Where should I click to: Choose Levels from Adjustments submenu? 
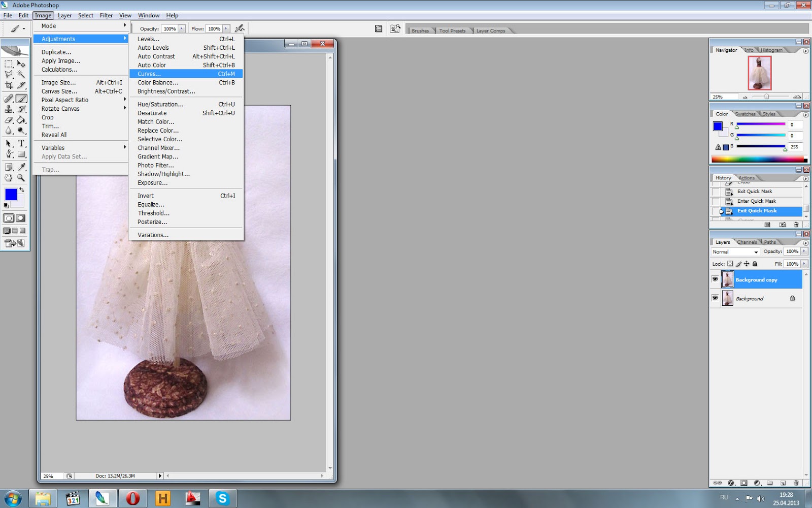186,39
